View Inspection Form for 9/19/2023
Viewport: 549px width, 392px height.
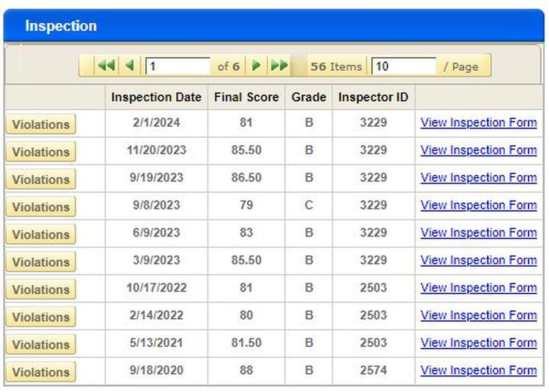pos(478,178)
